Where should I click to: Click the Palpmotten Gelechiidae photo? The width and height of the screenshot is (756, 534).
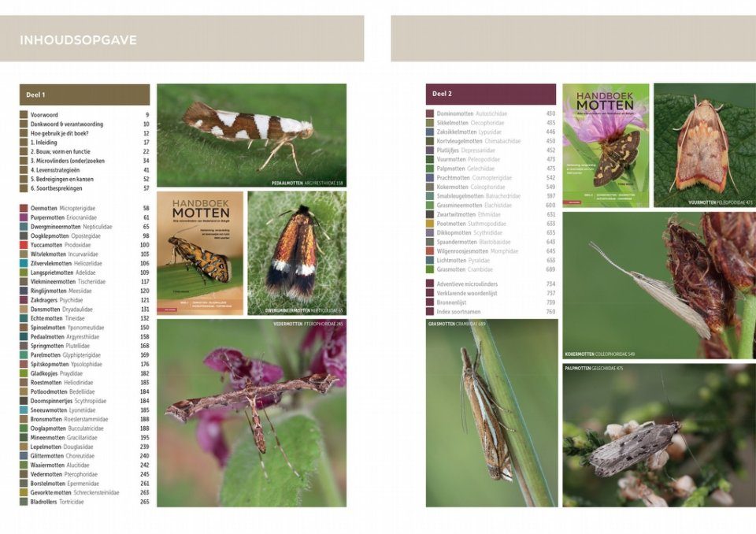coord(658,434)
